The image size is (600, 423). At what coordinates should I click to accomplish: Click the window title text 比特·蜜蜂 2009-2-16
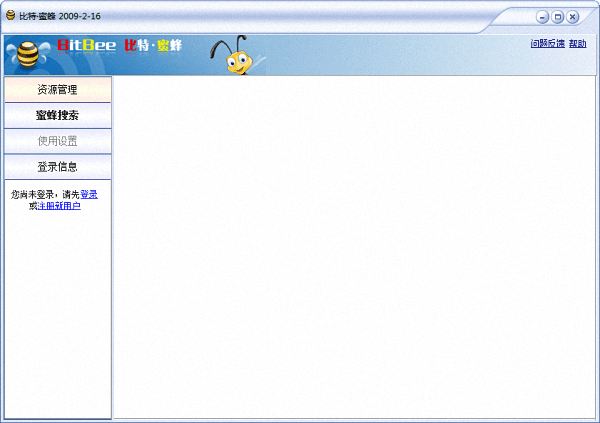(x=60, y=17)
